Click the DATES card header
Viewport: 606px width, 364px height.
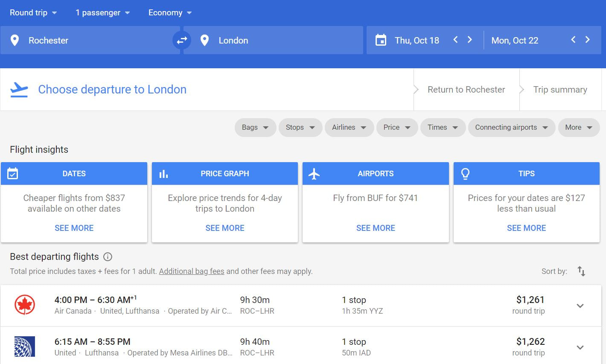click(74, 174)
